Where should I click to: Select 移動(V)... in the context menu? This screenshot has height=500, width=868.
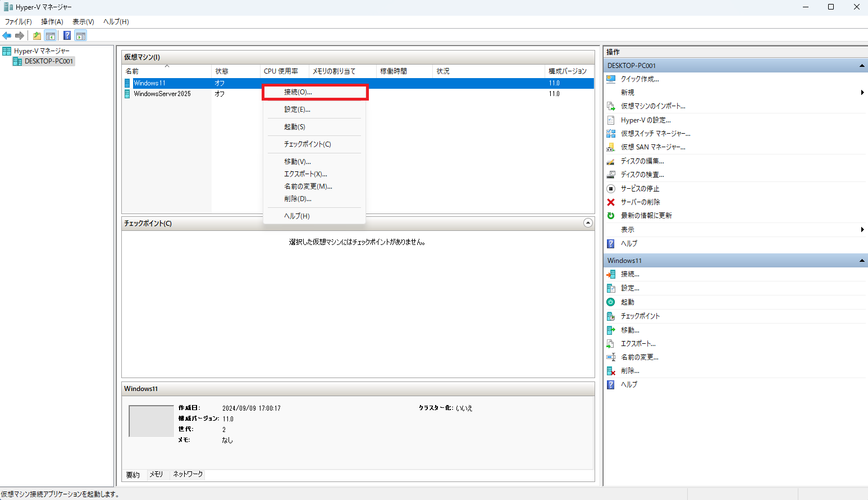[x=314, y=162]
